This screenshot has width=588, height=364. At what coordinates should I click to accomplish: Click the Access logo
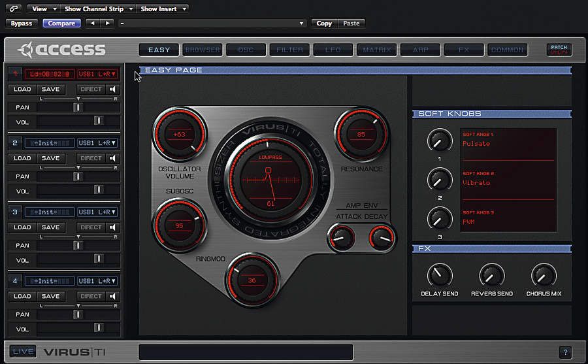(x=62, y=50)
